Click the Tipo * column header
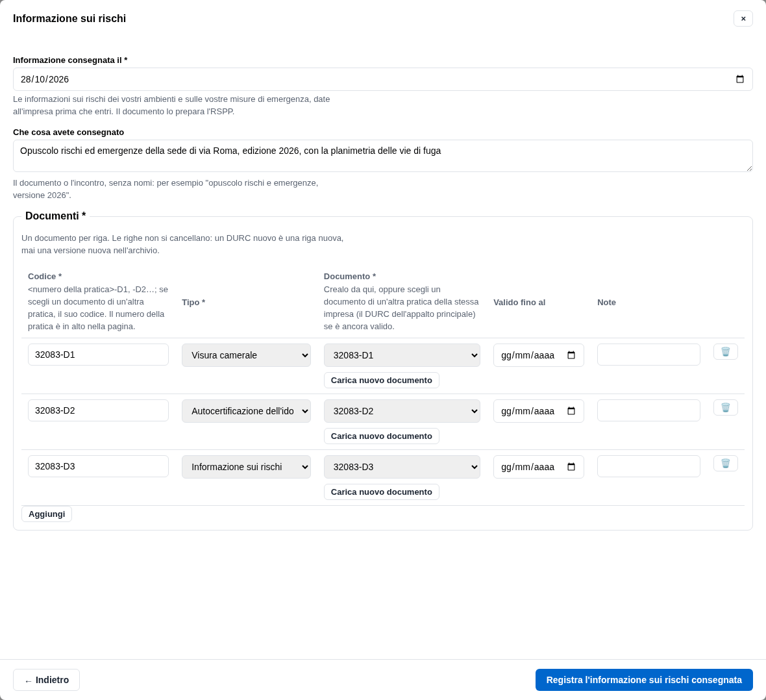This screenshot has height=700, width=766. point(193,303)
